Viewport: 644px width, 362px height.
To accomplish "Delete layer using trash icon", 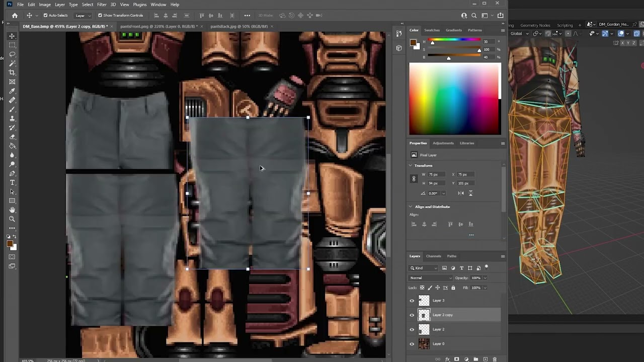I will click(495, 359).
